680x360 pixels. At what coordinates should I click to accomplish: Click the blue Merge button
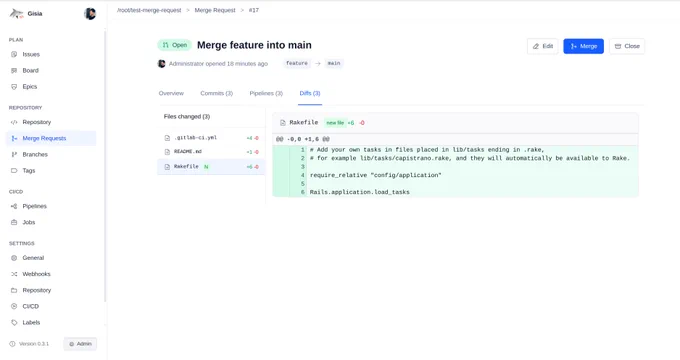tap(583, 46)
